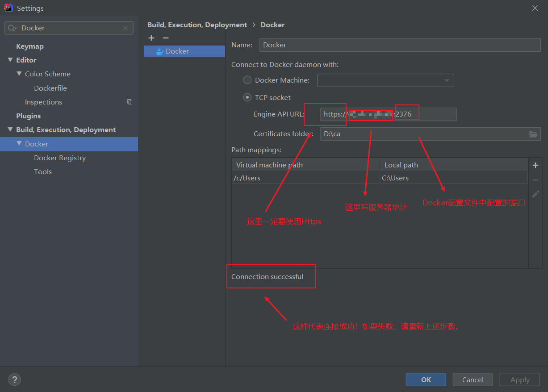This screenshot has height=392, width=548.
Task: Click the Docker whale icon in the list
Action: click(159, 51)
